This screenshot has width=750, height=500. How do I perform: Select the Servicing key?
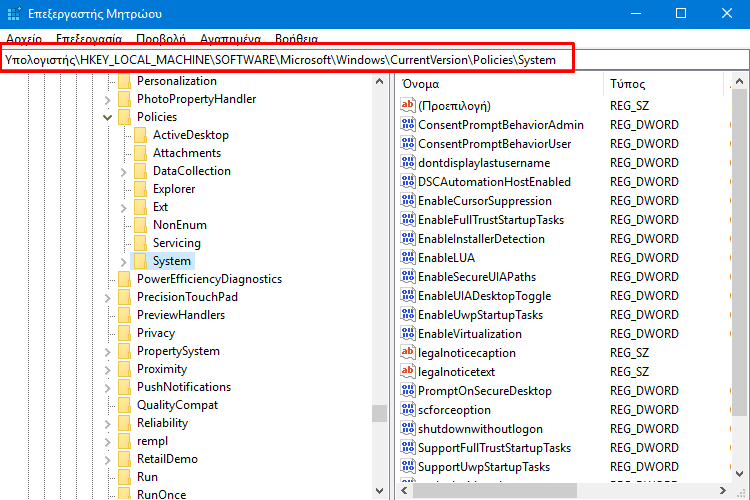(176, 243)
